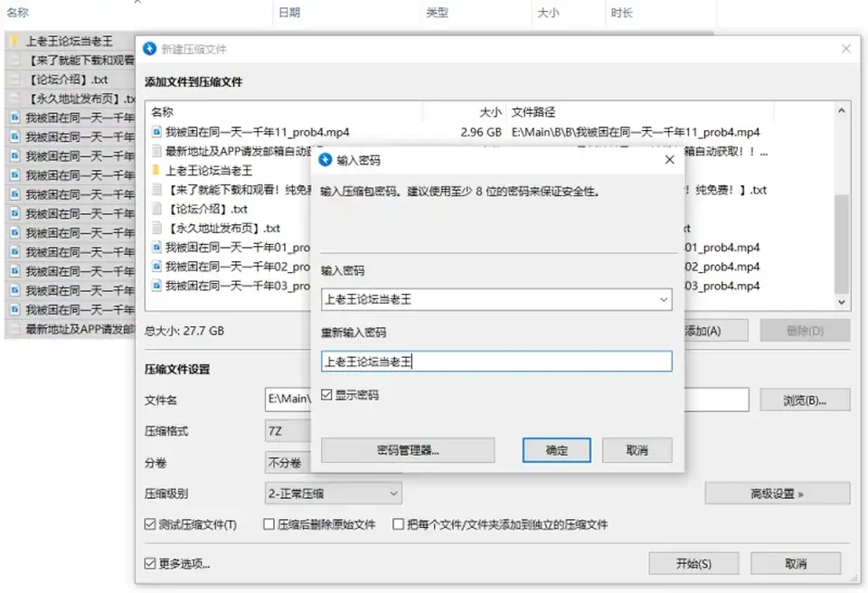
Task: Click the 2.96 GB size cell
Action: [480, 132]
